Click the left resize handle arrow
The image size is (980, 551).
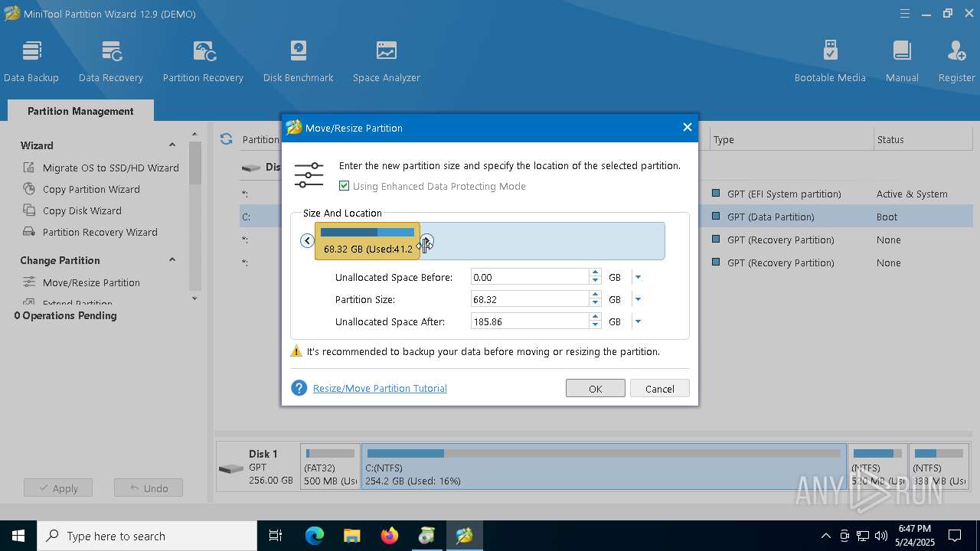[x=307, y=240]
